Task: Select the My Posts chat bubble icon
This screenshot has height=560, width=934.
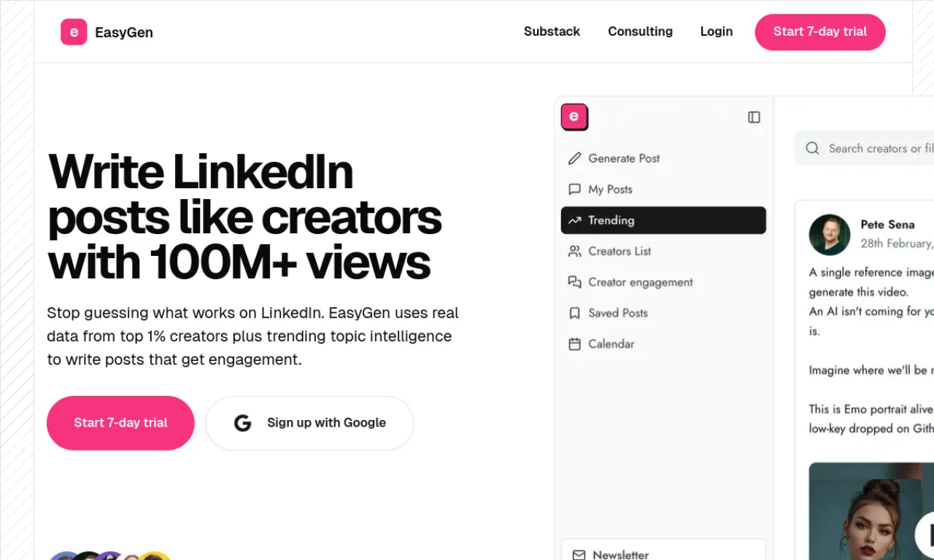Action: 575,189
